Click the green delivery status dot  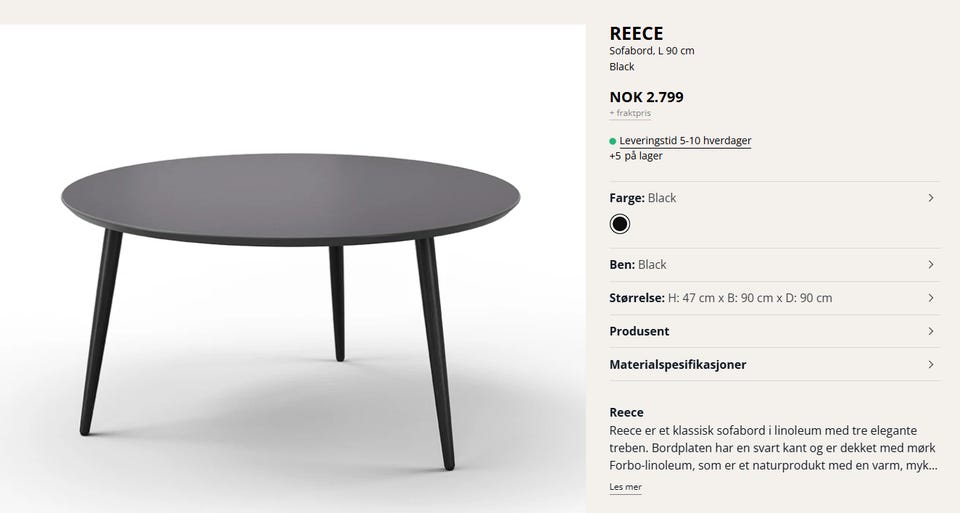pyautogui.click(x=613, y=141)
